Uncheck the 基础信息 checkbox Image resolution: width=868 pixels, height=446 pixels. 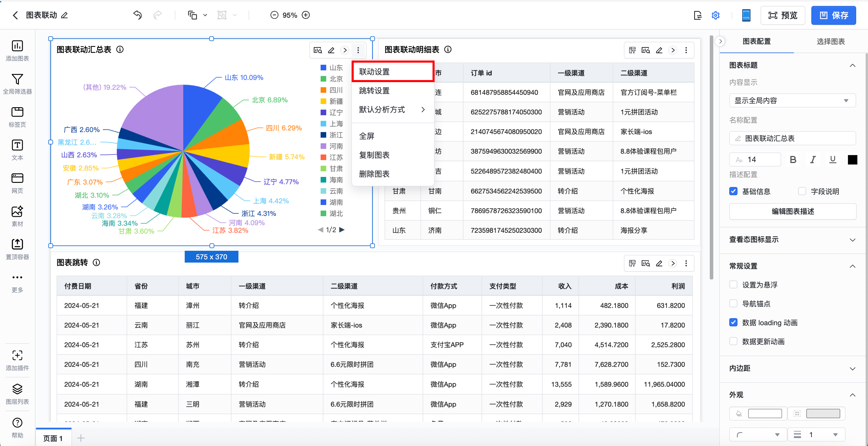733,191
